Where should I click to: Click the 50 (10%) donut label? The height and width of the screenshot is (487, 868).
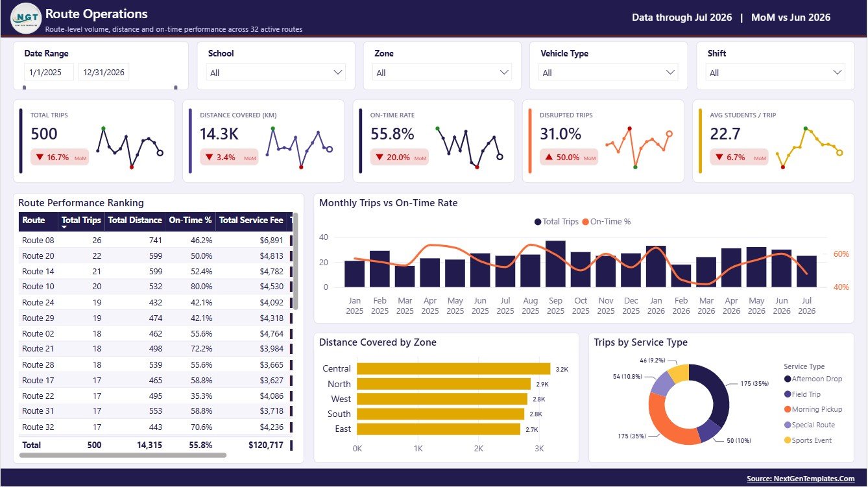738,441
